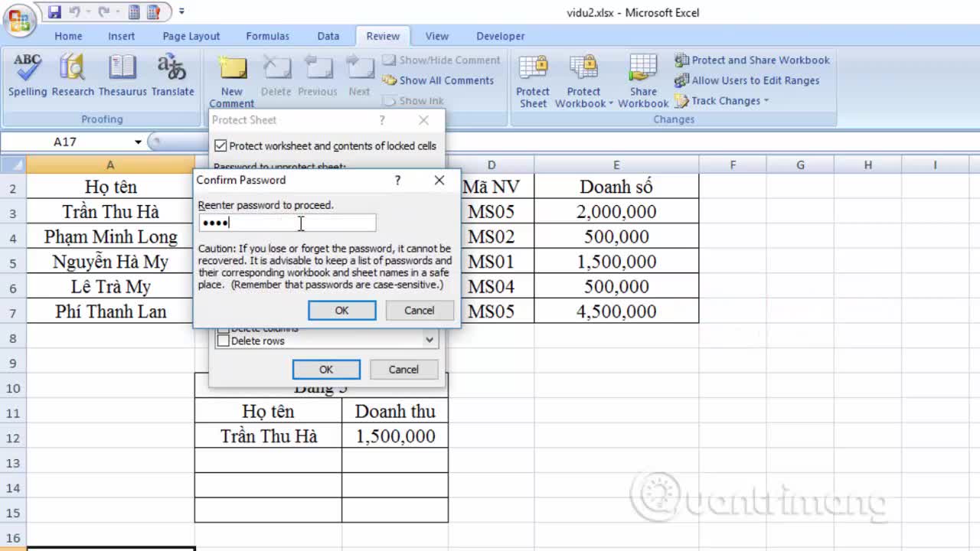980x551 pixels.
Task: Click Cancel in Protect Sheet dialog
Action: 403,369
